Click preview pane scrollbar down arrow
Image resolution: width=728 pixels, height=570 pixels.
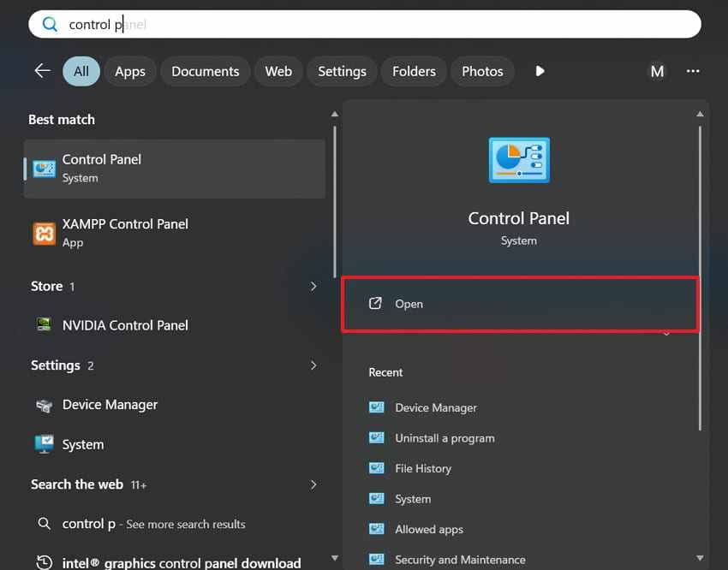pyautogui.click(x=700, y=558)
